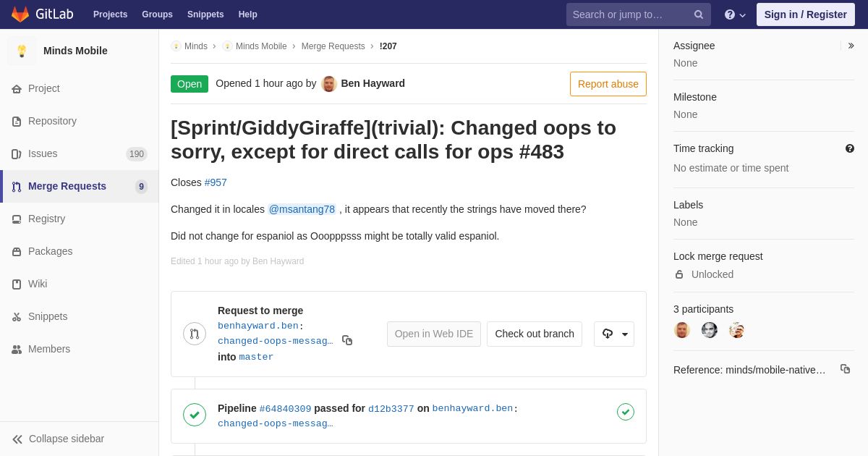
Task: Click the first participant avatar
Action: pos(682,330)
